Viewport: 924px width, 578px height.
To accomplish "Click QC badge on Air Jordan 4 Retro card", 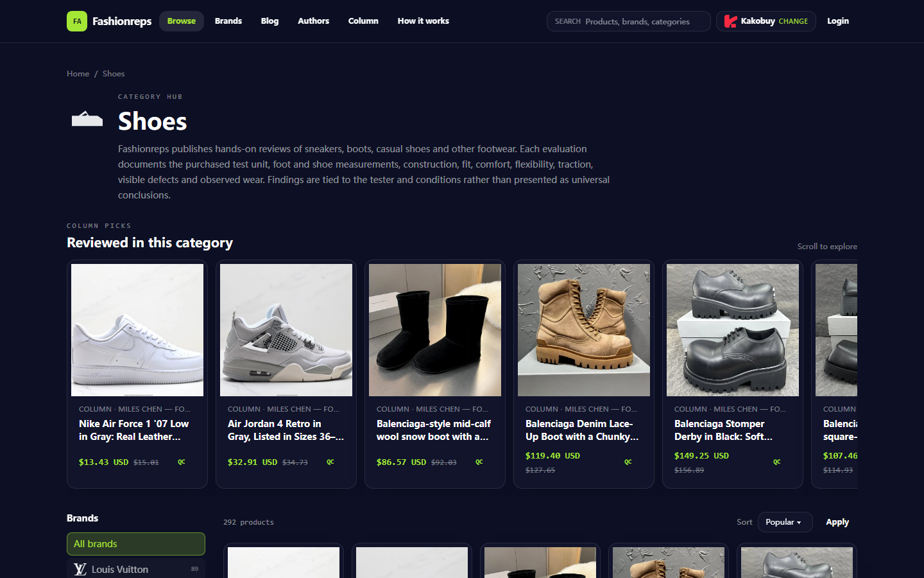I will click(330, 462).
